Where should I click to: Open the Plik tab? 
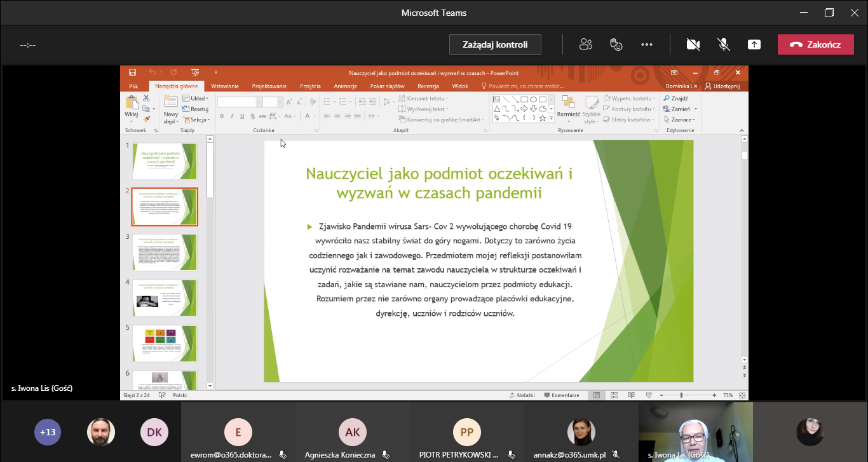coord(133,86)
